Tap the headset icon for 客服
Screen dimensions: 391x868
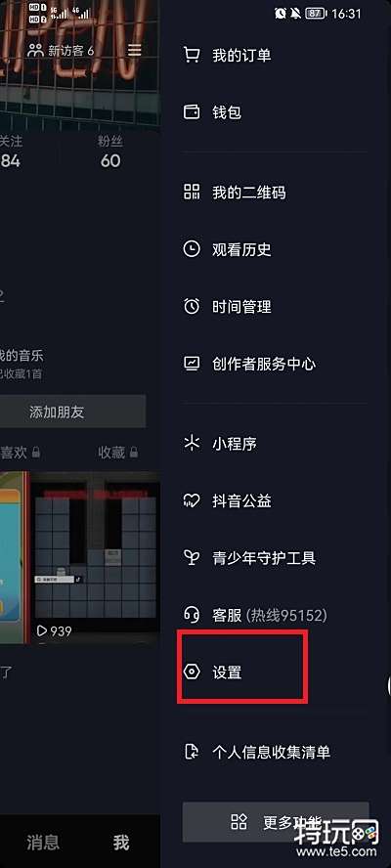tap(191, 615)
